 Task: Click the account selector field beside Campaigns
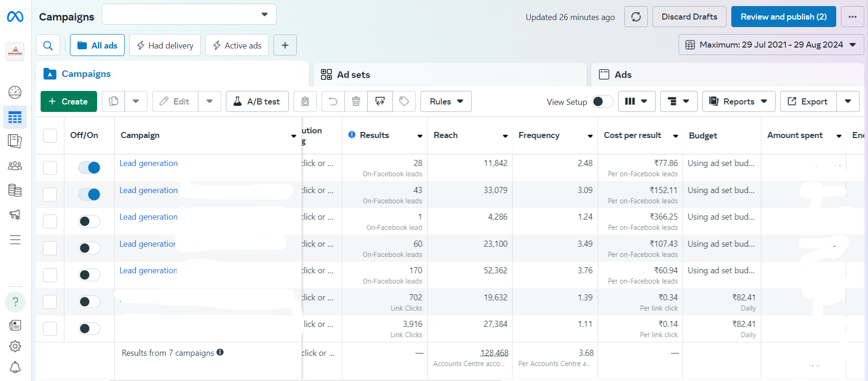(189, 14)
